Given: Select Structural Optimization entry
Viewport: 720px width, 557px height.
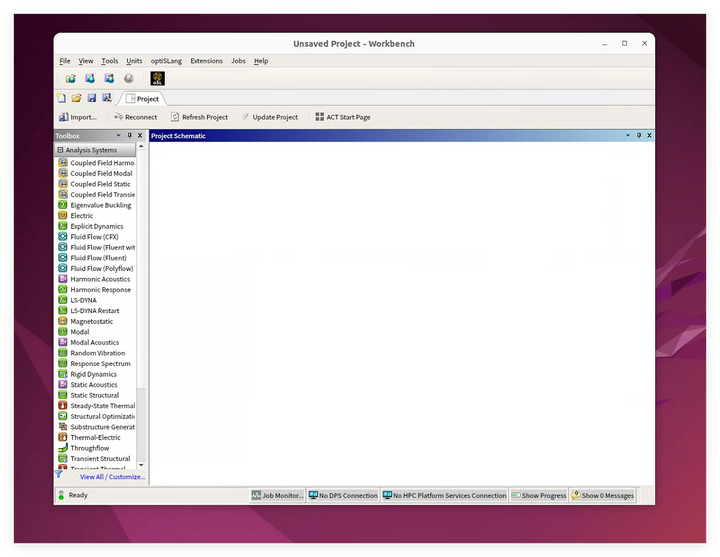Looking at the screenshot, I should (x=96, y=416).
